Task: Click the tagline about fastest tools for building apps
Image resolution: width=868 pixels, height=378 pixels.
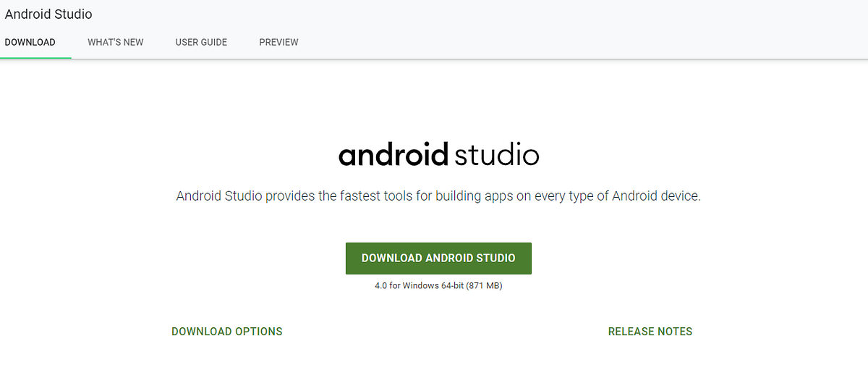Action: coord(438,196)
